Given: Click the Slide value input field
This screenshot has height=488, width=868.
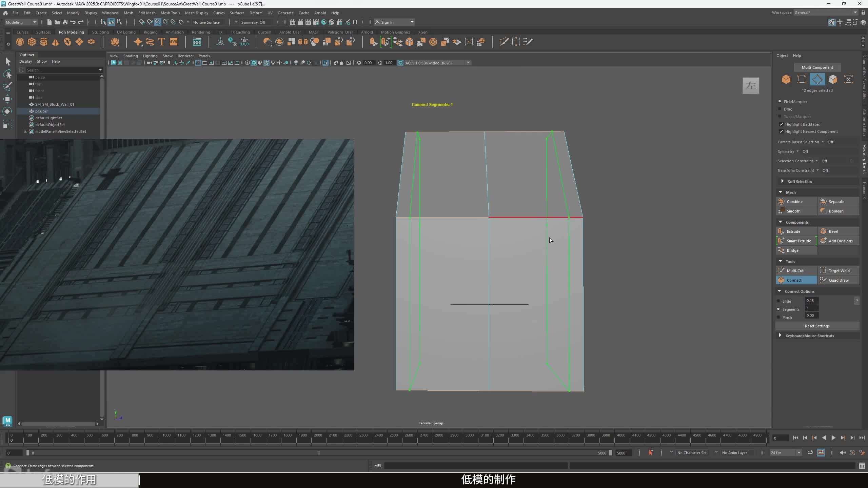Looking at the screenshot, I should pyautogui.click(x=811, y=301).
